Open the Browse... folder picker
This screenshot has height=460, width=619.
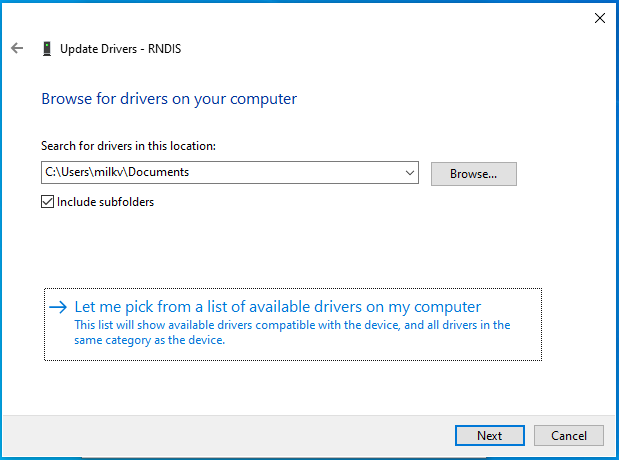[x=473, y=174]
